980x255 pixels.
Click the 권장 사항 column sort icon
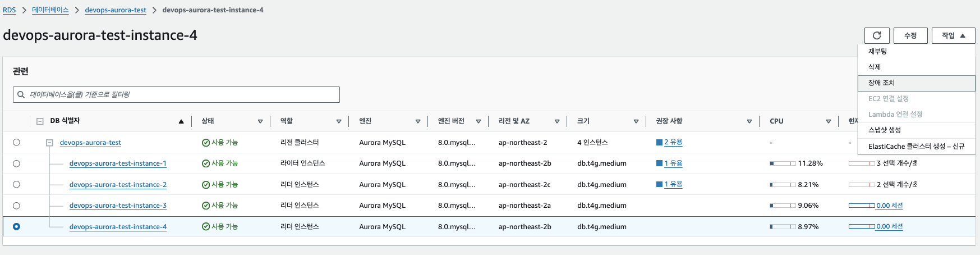(x=749, y=121)
